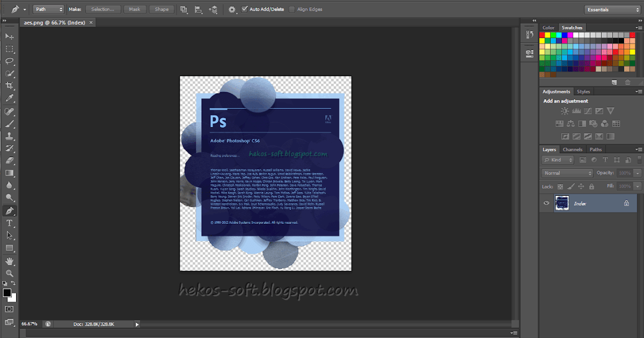Toggle type layer filter

606,160
